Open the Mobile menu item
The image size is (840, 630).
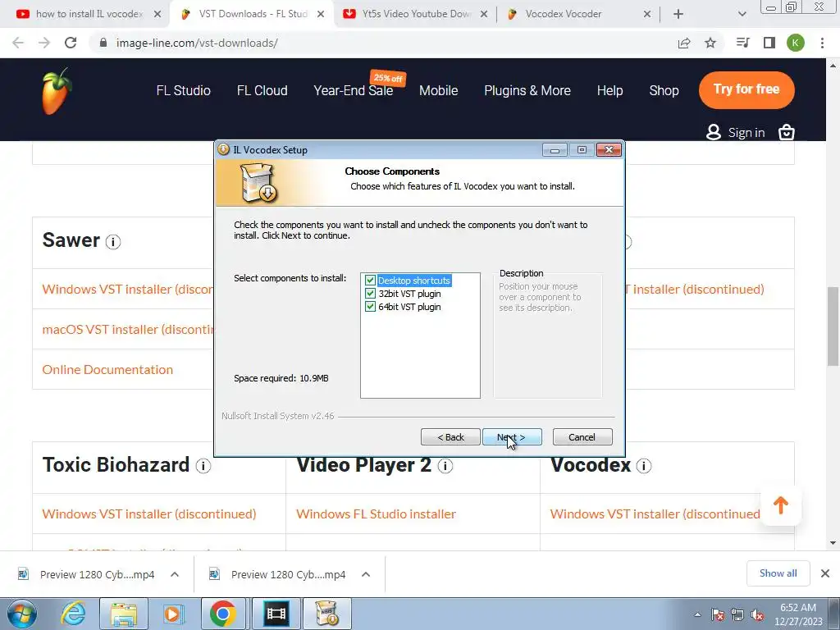438,90
